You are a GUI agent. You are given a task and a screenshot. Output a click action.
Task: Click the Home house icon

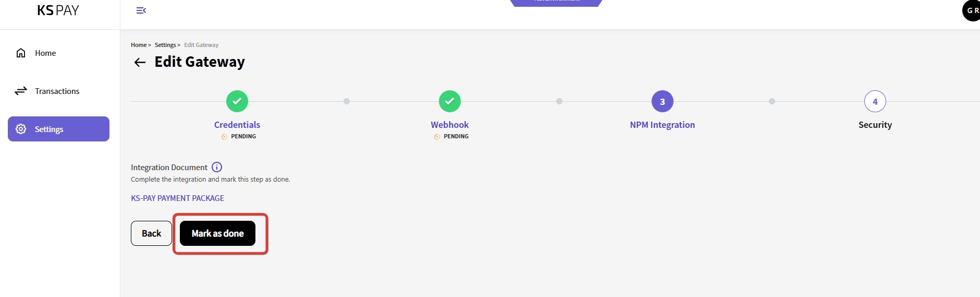click(21, 53)
